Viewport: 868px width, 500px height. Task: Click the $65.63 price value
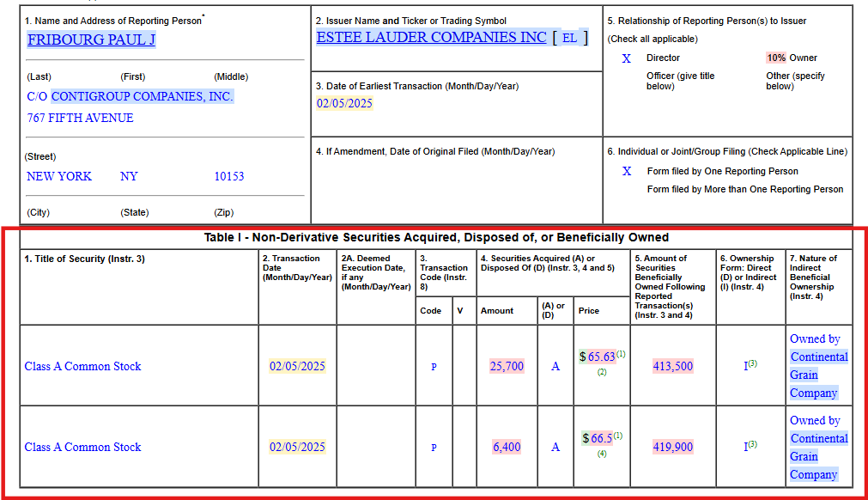[598, 357]
